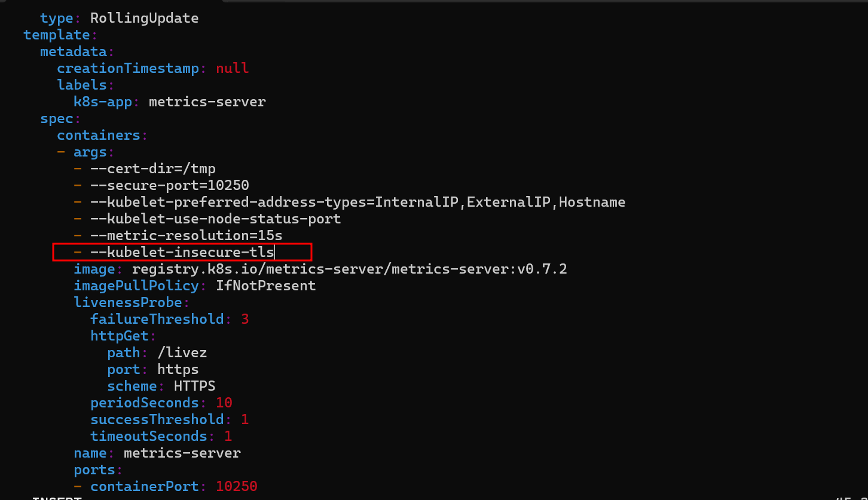868x500 pixels.
Task: Click the name metrics-server line
Action: 157,453
